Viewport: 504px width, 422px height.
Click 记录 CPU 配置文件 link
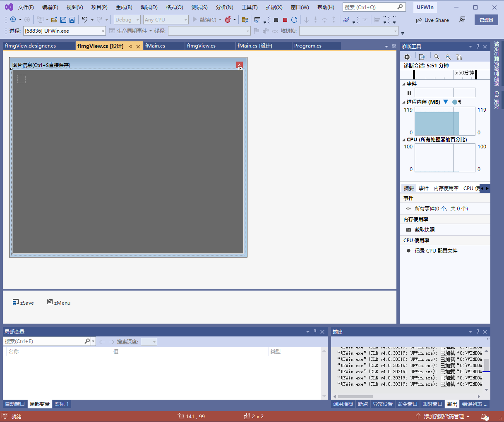436,251
